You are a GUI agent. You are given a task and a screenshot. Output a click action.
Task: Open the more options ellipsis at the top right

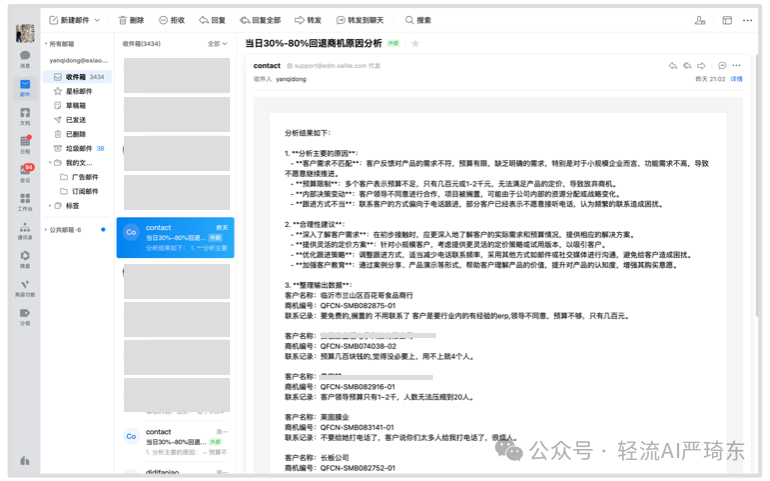[747, 20]
